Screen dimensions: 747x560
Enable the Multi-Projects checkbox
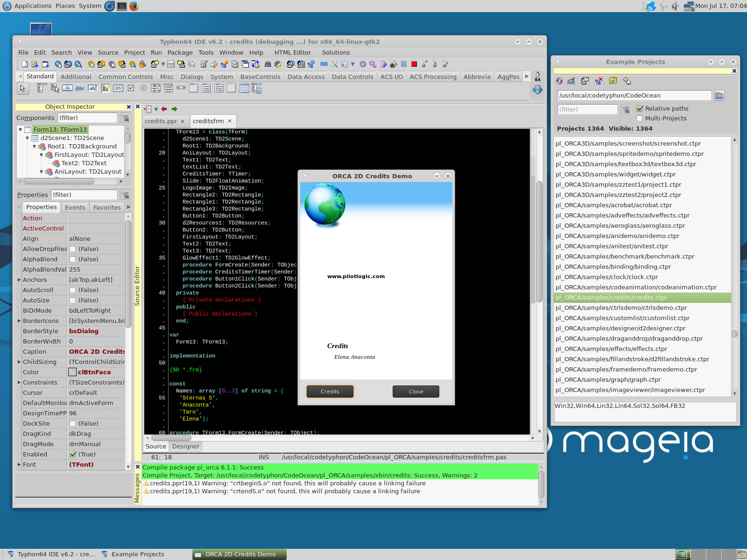640,118
